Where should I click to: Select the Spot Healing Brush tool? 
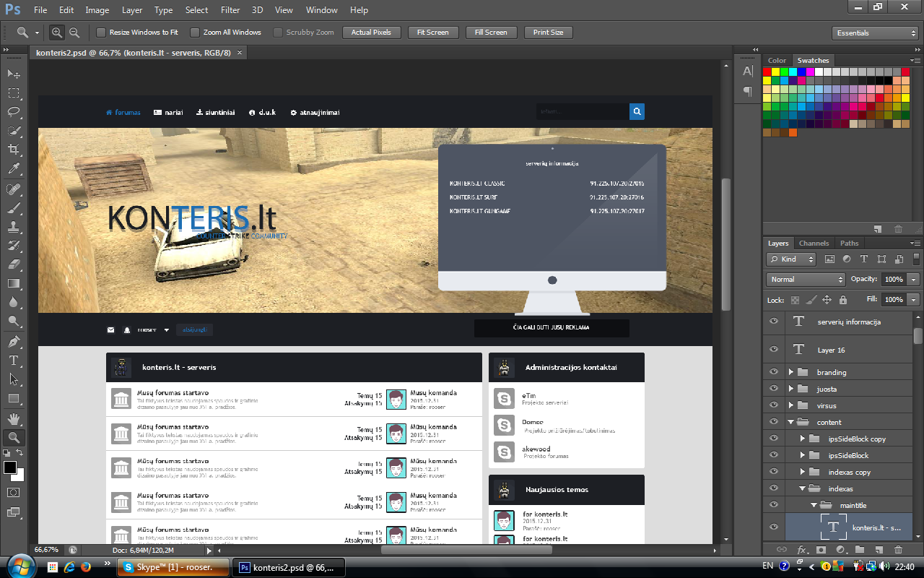point(13,189)
